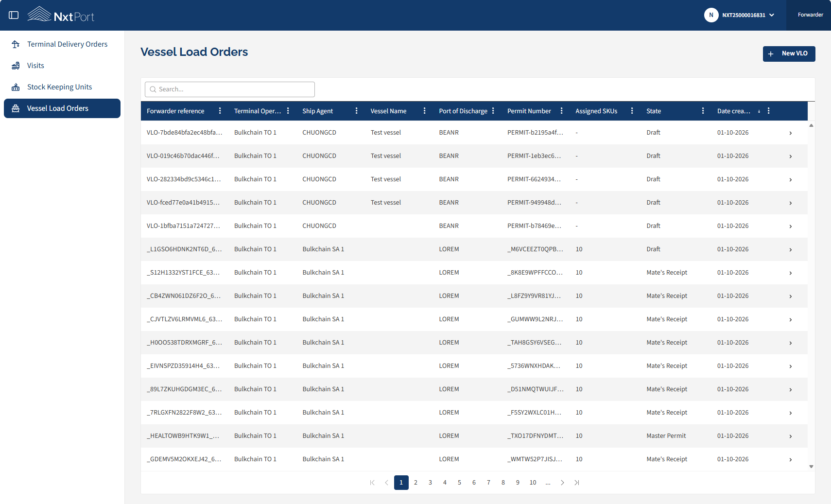Click the NxtPort logo
This screenshot has width=831, height=504.
tap(61, 15)
